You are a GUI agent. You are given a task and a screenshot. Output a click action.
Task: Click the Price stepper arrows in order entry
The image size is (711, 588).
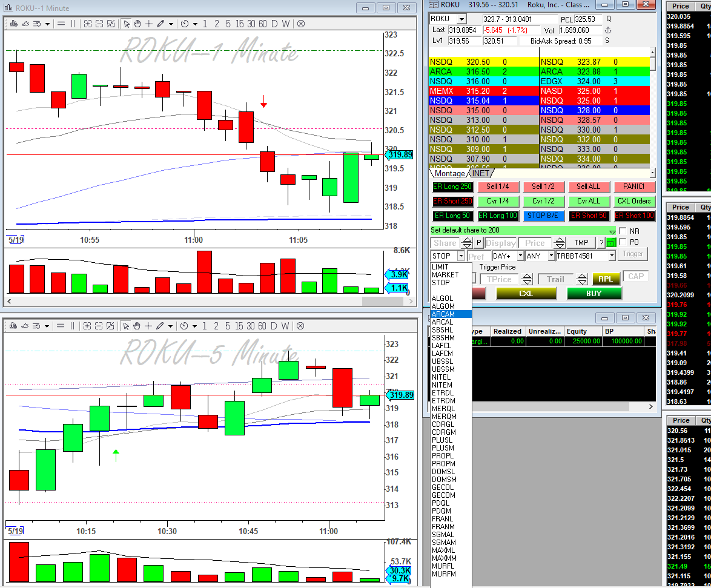tap(560, 243)
